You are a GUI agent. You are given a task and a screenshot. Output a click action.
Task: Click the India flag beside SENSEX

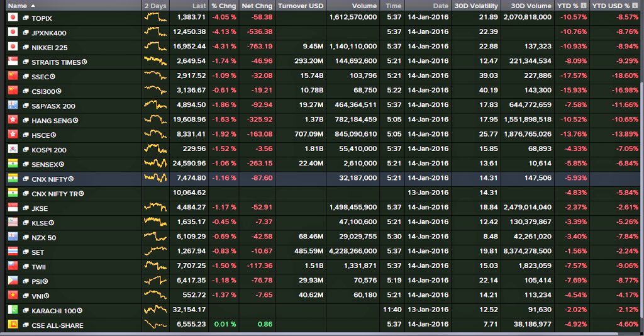click(x=13, y=164)
